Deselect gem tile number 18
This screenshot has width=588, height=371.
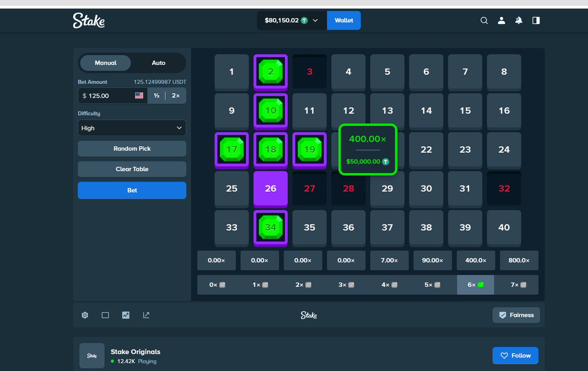(x=271, y=150)
